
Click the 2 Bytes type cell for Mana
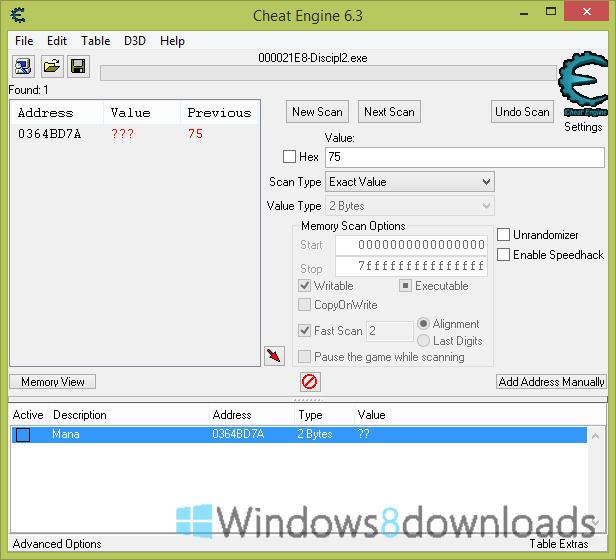click(x=315, y=434)
